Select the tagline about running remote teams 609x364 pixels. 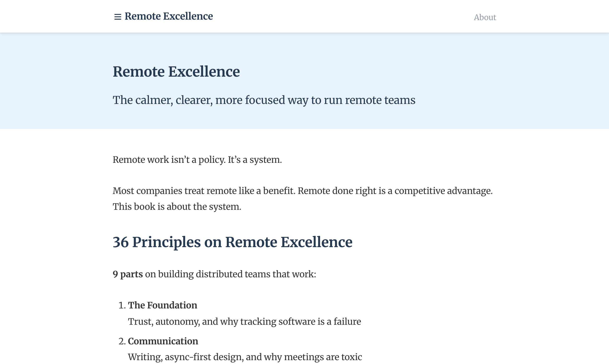264,100
